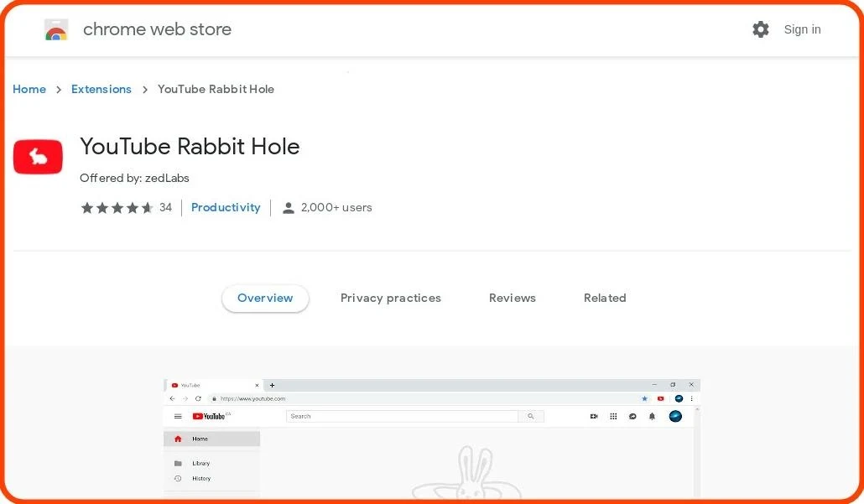Open settings via the gear icon
Viewport: 864px width, 504px height.
761,29
